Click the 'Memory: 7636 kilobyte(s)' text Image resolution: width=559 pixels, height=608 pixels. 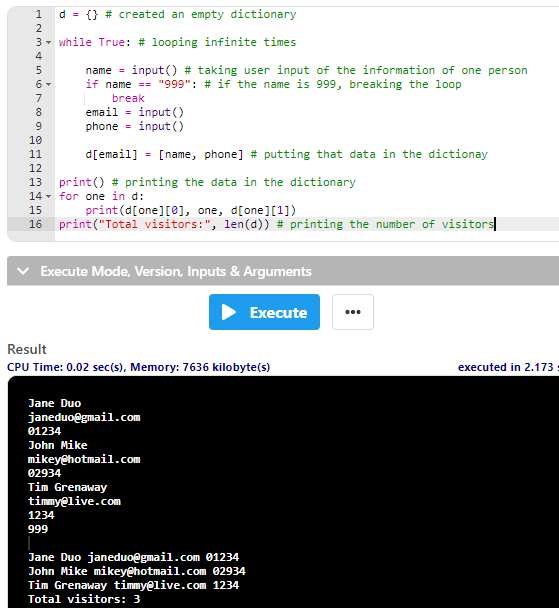(x=200, y=367)
